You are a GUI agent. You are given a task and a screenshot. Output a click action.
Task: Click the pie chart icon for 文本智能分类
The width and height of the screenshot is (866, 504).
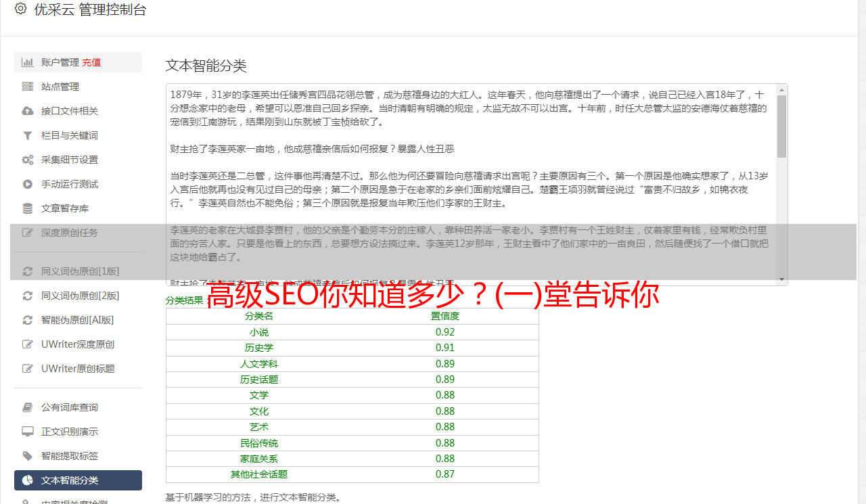28,480
